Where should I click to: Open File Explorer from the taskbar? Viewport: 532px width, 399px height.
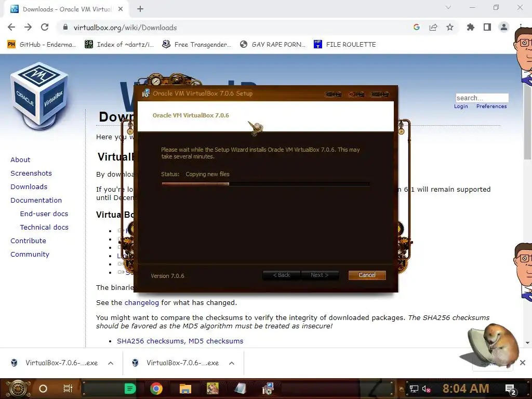tap(185, 389)
